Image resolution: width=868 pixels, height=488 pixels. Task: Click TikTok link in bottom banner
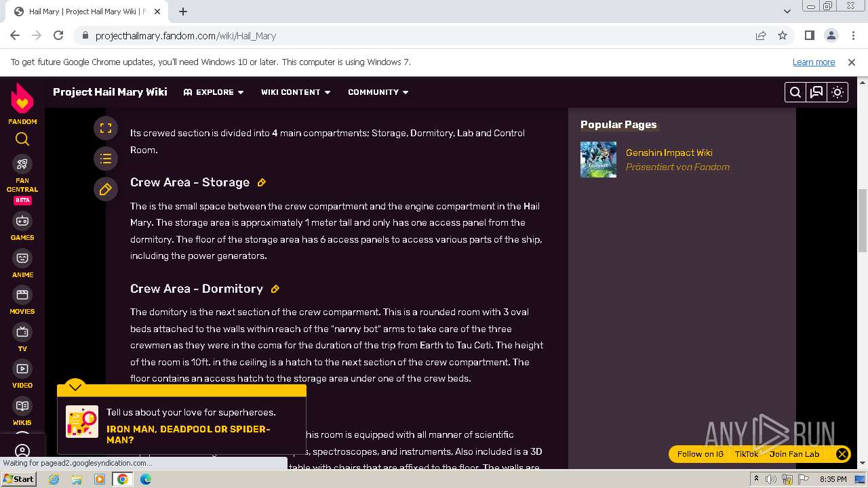tap(747, 454)
